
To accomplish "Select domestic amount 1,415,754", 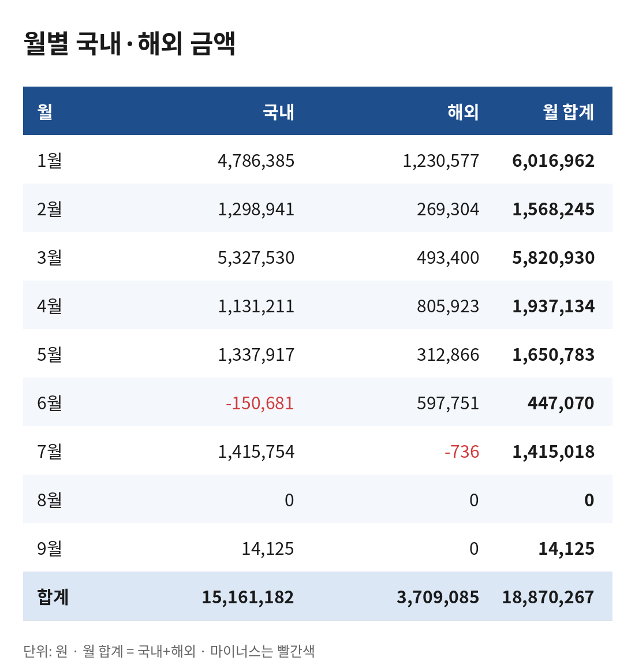I will pyautogui.click(x=256, y=451).
